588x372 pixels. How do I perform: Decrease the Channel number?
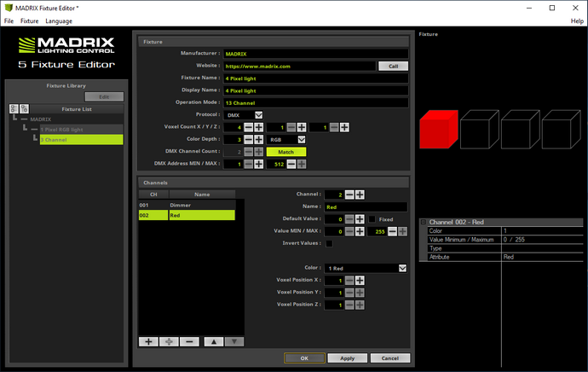[x=349, y=195]
